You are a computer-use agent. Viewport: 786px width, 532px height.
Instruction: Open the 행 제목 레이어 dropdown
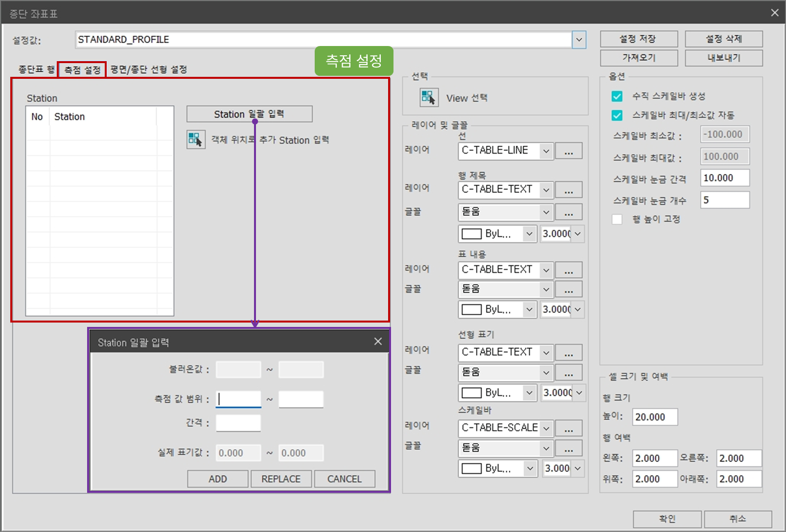tap(546, 189)
